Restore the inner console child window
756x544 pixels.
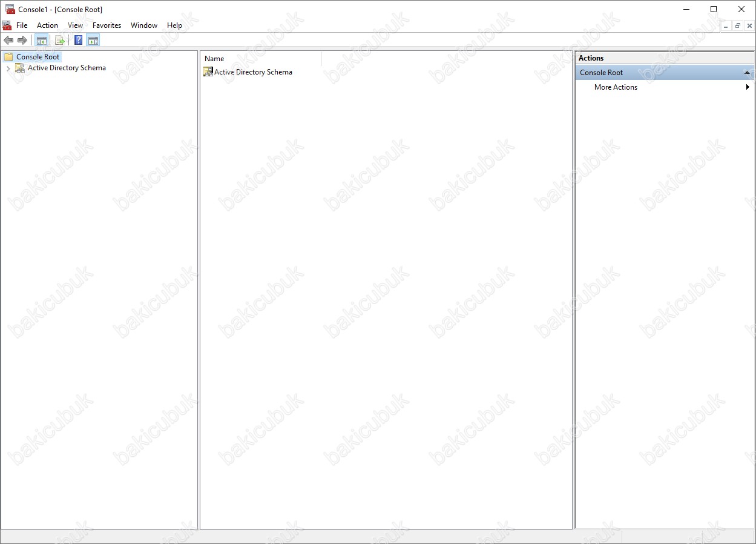click(738, 25)
